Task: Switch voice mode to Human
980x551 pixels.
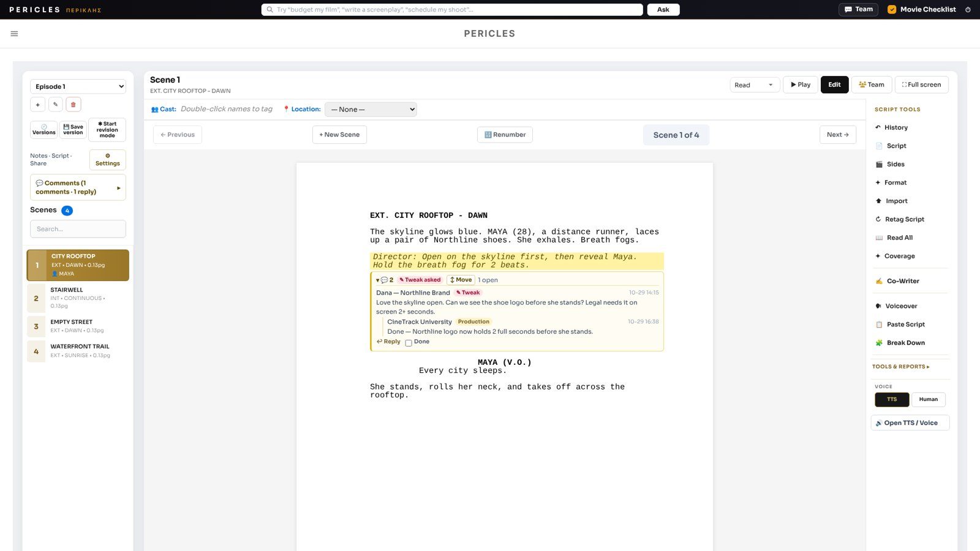Action: [929, 400]
